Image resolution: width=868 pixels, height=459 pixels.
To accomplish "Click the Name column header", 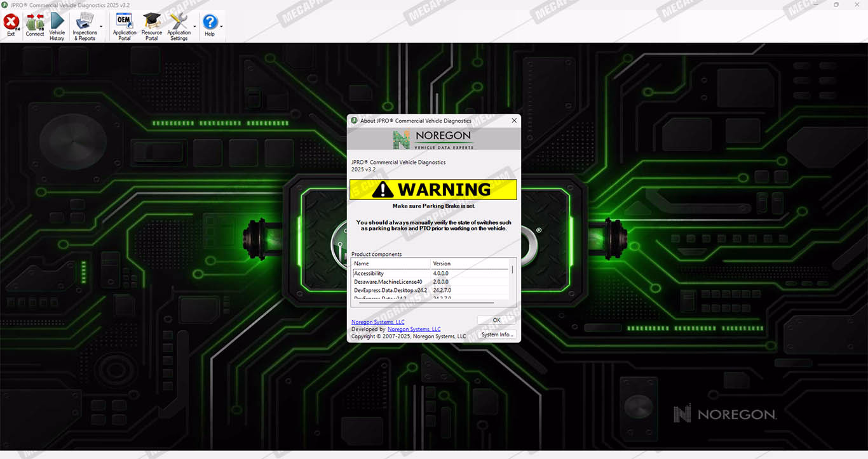I will [x=391, y=263].
